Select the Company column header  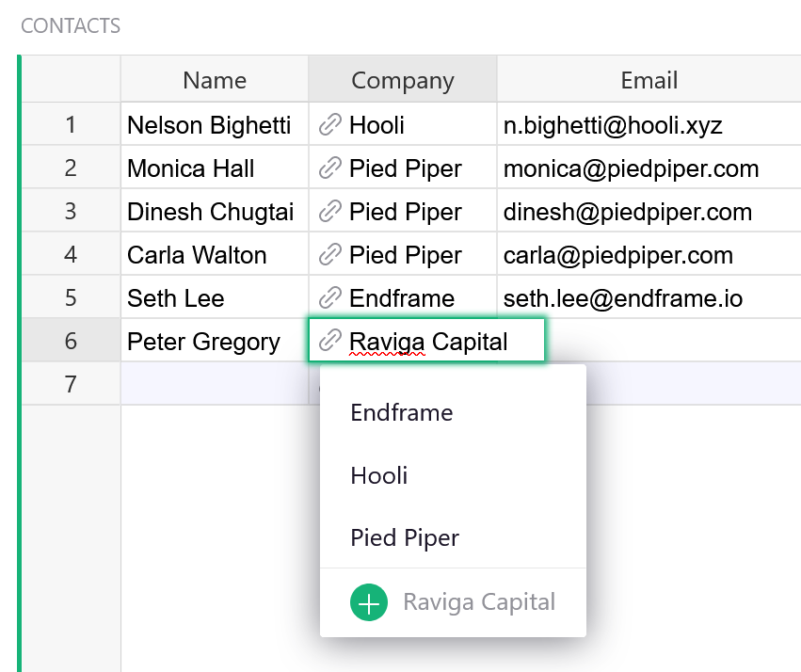pyautogui.click(x=403, y=81)
